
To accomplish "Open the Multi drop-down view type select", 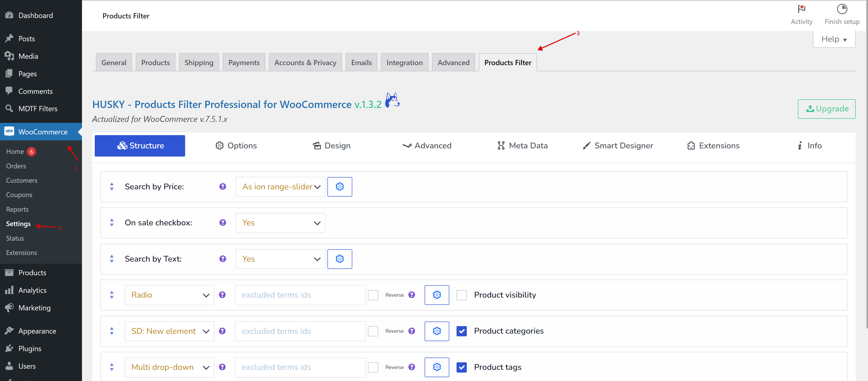I will (x=169, y=367).
